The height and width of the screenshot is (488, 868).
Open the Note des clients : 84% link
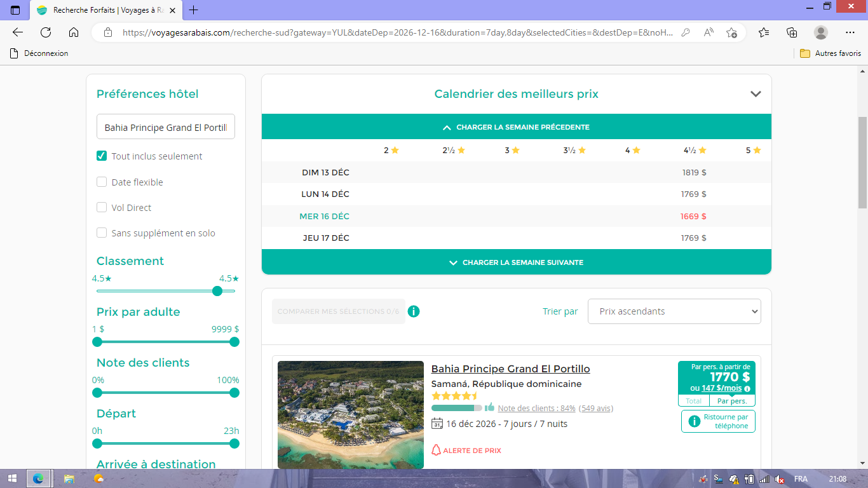click(536, 408)
